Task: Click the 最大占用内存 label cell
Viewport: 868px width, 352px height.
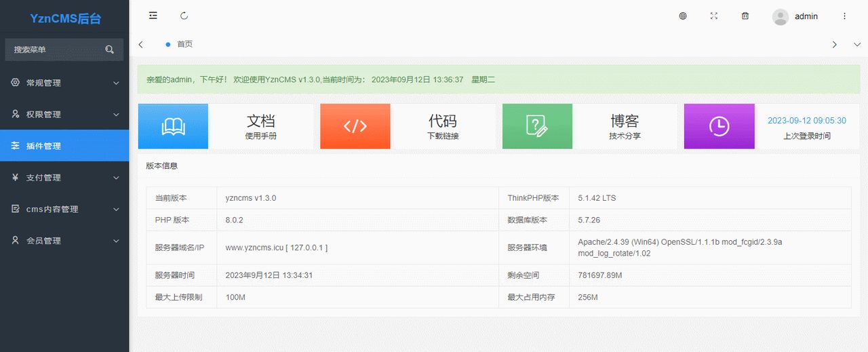Action: coord(534,297)
